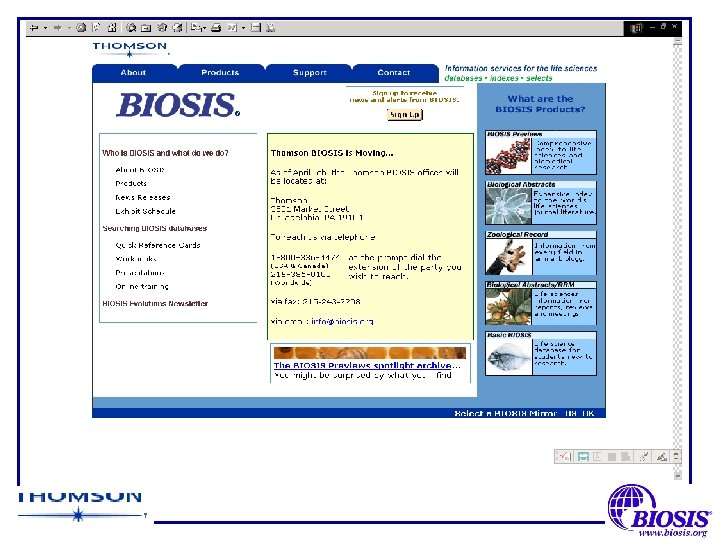Click the Search toolbar icon
Viewport: 720px width, 540px height.
tap(131, 28)
